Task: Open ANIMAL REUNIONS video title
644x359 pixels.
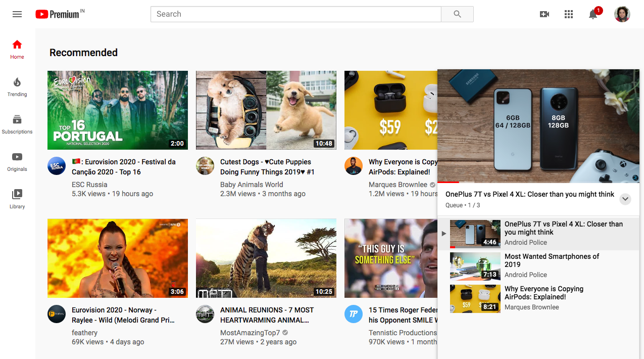Action: click(x=267, y=315)
